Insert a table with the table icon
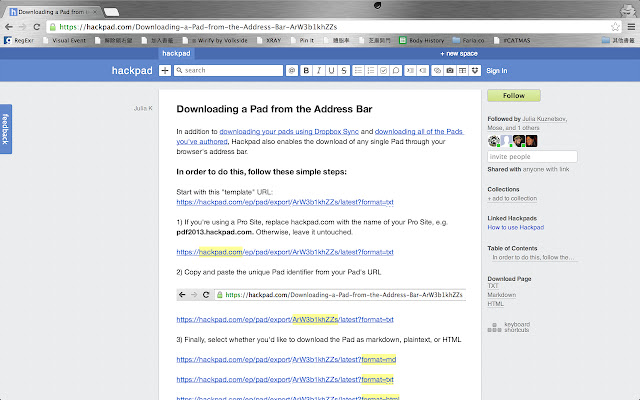 point(462,71)
